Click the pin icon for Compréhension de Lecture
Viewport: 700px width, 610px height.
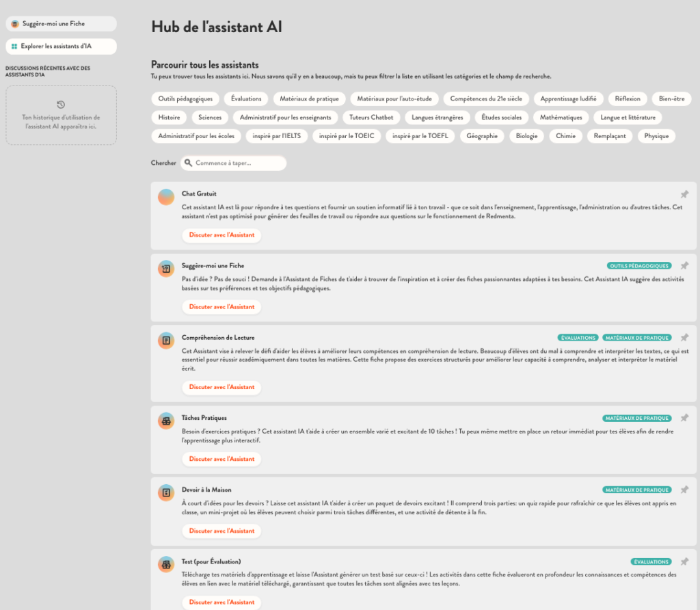point(684,338)
